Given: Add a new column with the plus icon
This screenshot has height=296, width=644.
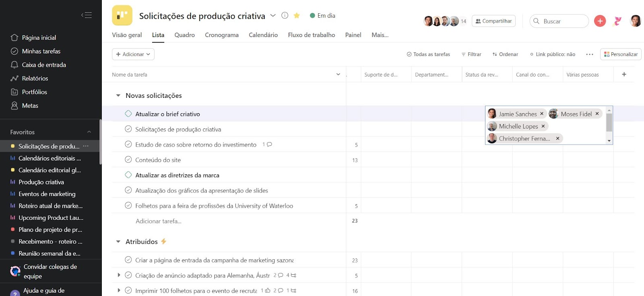Looking at the screenshot, I should tap(624, 75).
